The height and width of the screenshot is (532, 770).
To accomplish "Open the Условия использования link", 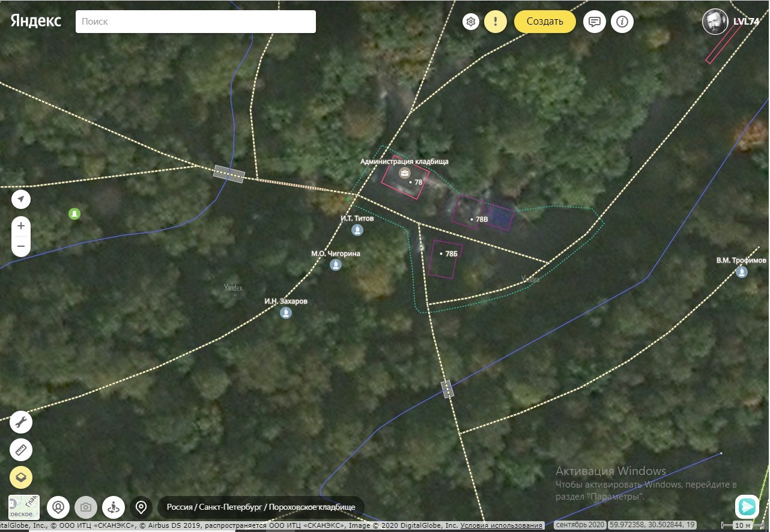I will 502,525.
